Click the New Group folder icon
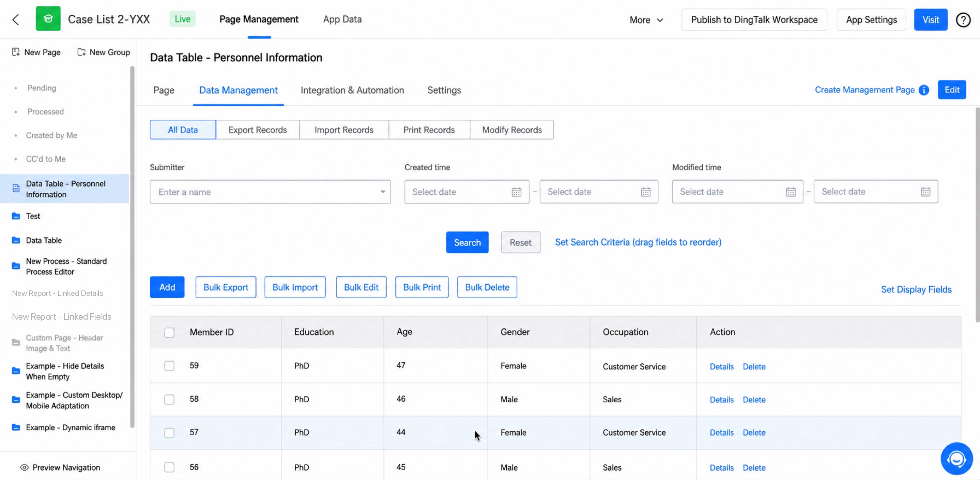Screen dimensions: 980x480 [81, 52]
